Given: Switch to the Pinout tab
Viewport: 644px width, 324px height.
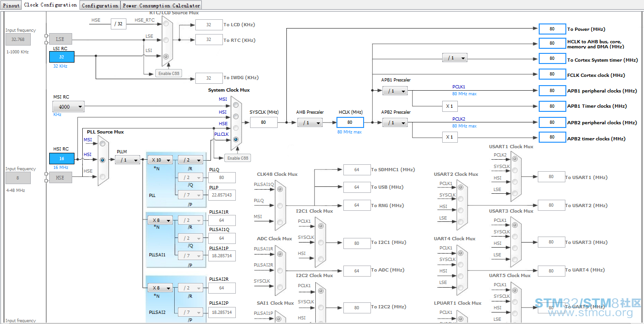Looking at the screenshot, I should [11, 6].
